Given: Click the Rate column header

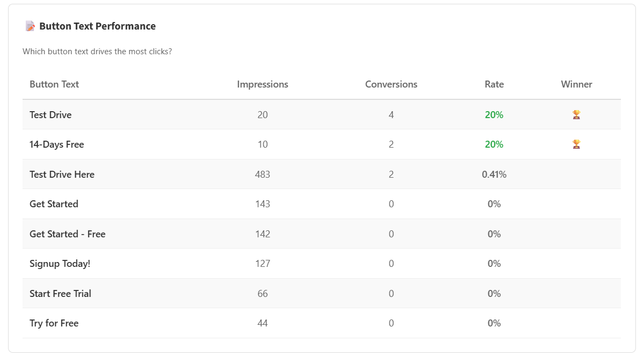Looking at the screenshot, I should point(494,84).
